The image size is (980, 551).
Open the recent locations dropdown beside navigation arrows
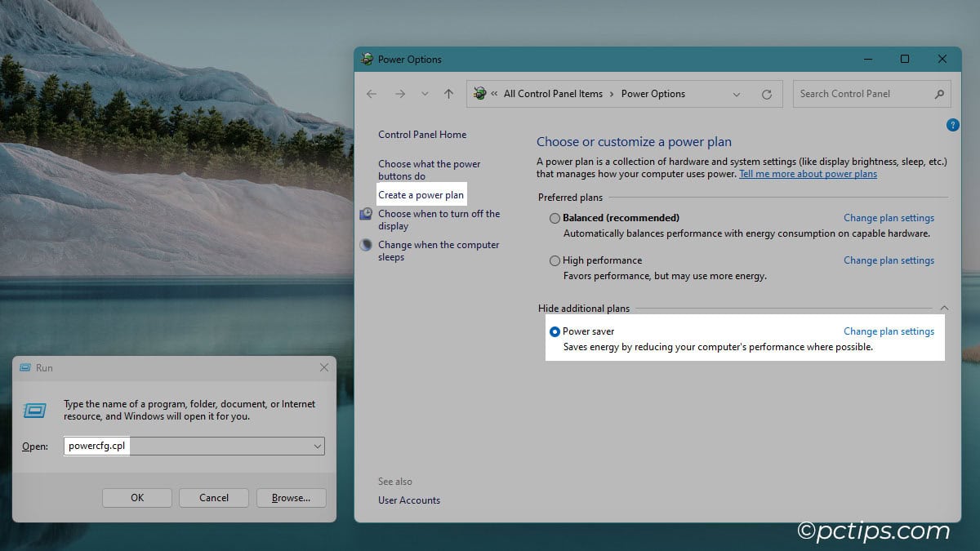[x=424, y=94]
